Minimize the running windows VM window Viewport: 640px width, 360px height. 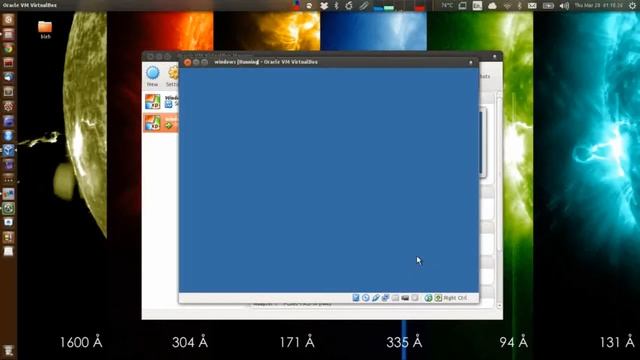click(196, 62)
